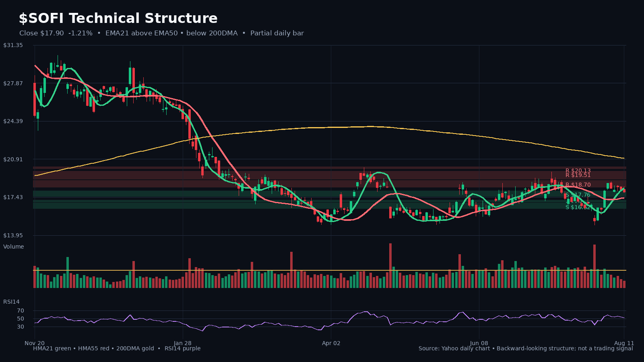Click the "Aug 11" date axis label

624,343
